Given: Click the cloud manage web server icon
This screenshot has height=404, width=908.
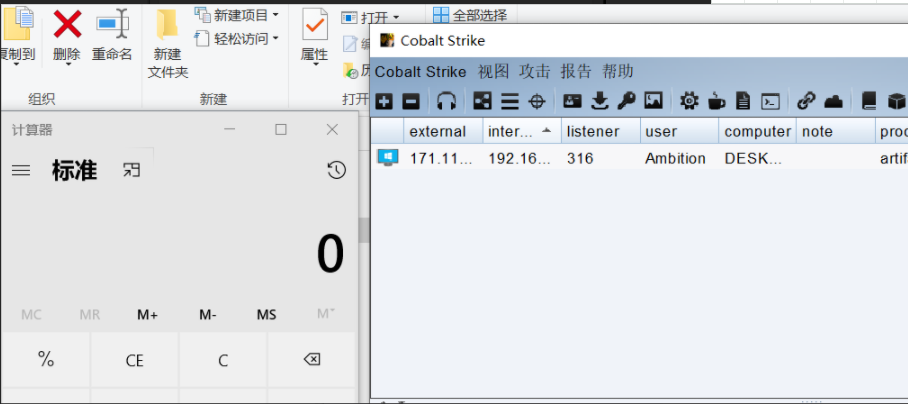Looking at the screenshot, I should click(833, 102).
